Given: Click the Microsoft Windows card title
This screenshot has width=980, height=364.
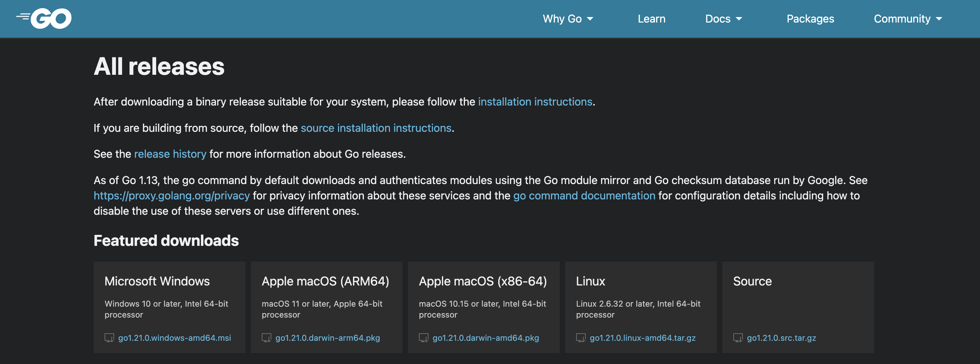Looking at the screenshot, I should pyautogui.click(x=157, y=281).
